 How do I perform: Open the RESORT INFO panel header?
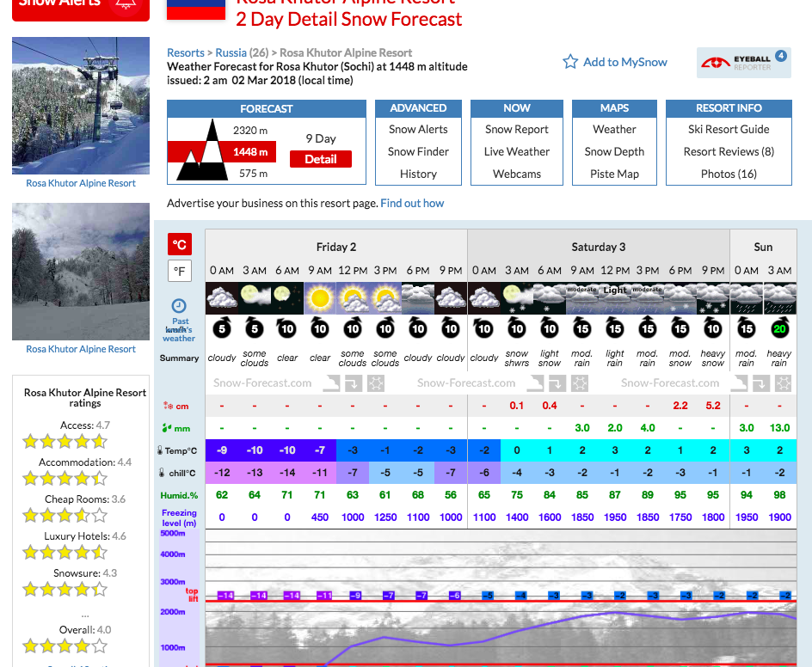pyautogui.click(x=729, y=108)
